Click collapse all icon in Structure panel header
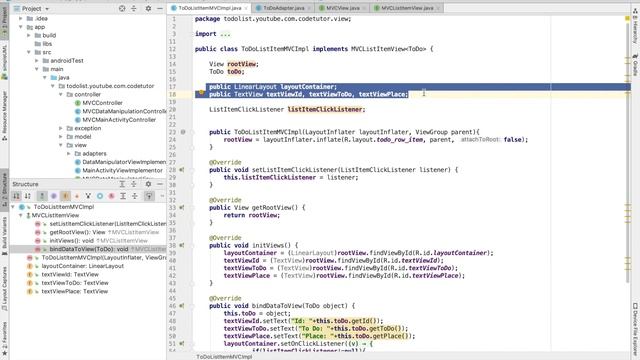 (134, 184)
